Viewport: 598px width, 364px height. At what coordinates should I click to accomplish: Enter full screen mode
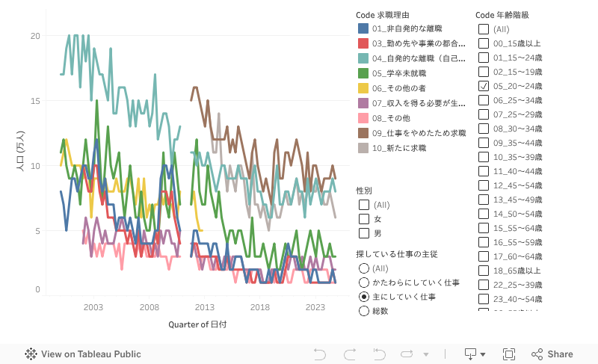click(509, 354)
